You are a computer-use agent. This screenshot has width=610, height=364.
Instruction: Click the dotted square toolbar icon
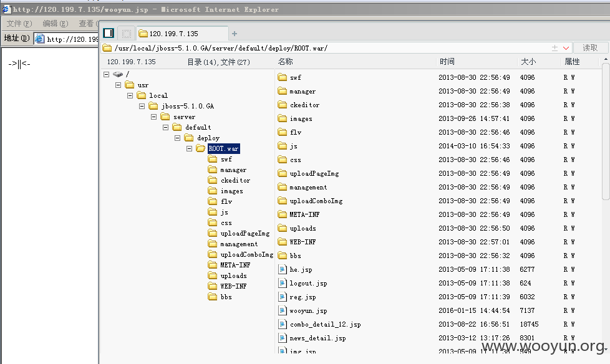pos(127,34)
